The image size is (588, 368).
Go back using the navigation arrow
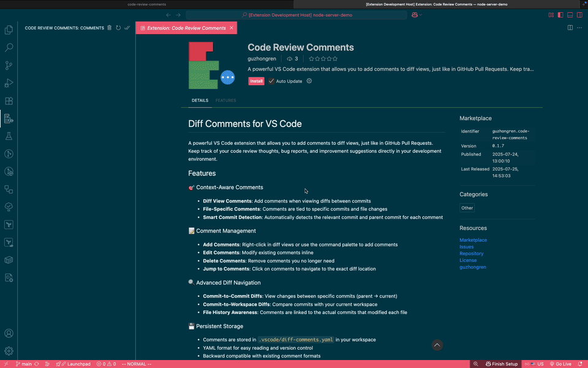pos(168,15)
